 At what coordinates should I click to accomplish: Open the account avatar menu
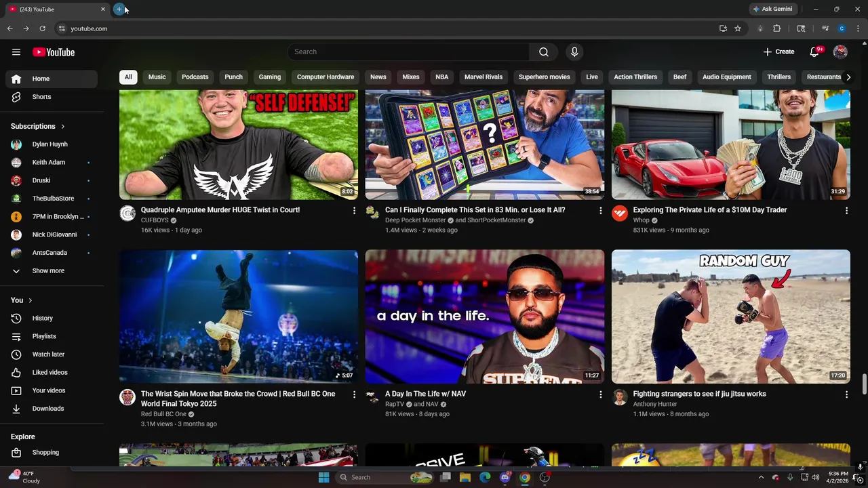[840, 52]
